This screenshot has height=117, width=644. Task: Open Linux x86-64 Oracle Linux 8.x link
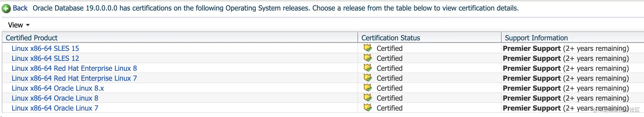coord(58,88)
